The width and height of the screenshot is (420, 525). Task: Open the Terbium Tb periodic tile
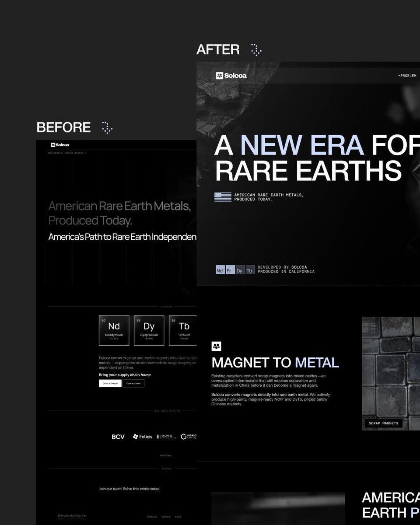(183, 330)
